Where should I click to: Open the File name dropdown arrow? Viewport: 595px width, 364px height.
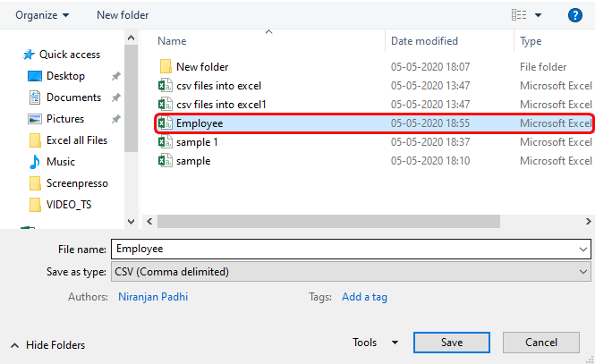click(584, 250)
